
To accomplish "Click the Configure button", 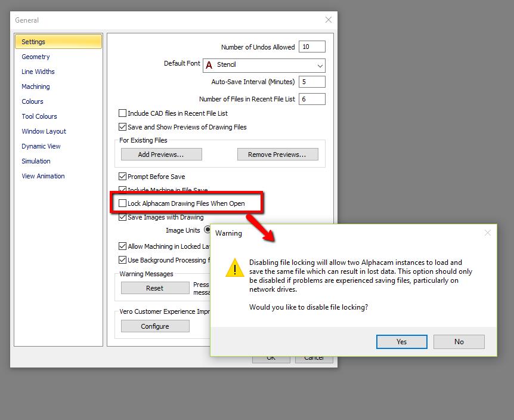I will click(x=155, y=326).
